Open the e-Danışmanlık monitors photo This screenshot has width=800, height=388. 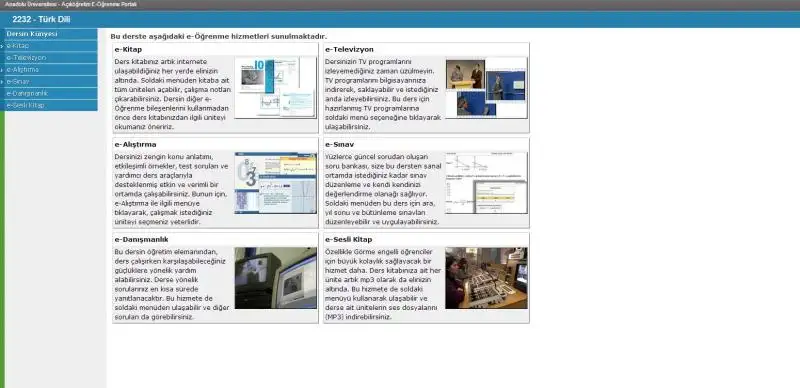276,278
